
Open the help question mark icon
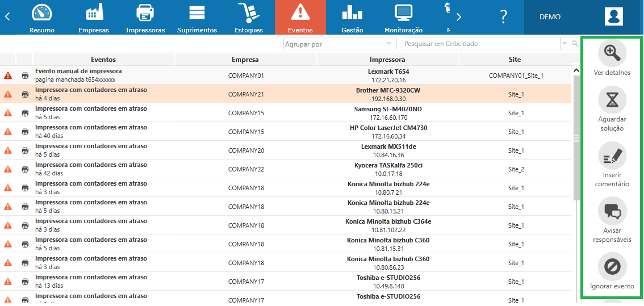click(x=503, y=17)
